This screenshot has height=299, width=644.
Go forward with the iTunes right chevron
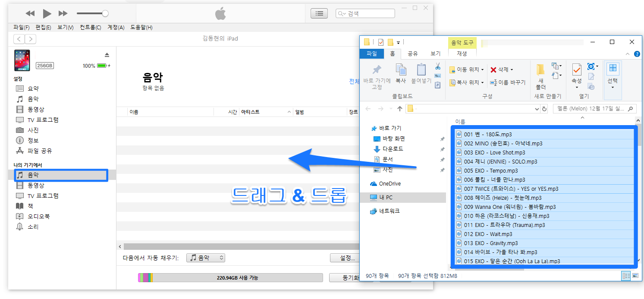[x=30, y=39]
